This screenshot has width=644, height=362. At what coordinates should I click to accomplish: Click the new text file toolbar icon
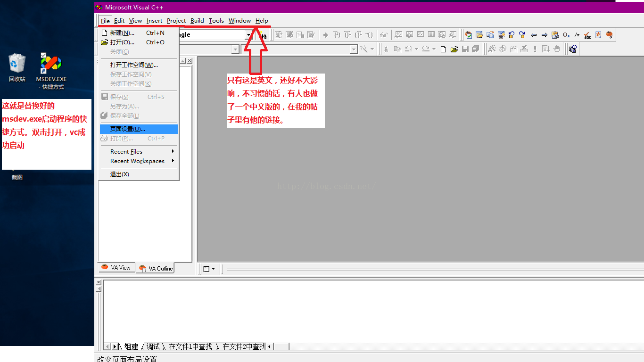(443, 49)
